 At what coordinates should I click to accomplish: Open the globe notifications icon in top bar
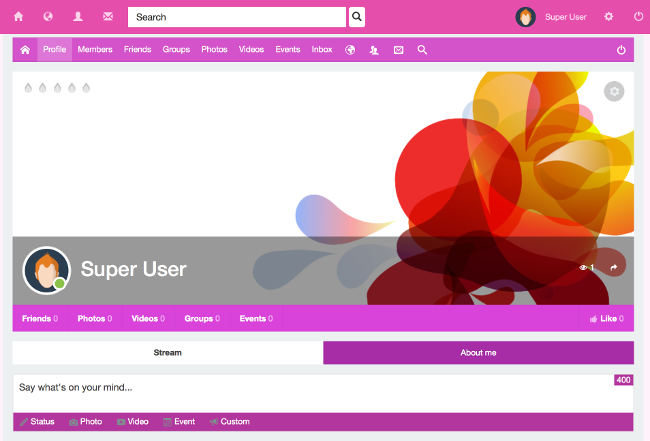pyautogui.click(x=48, y=17)
